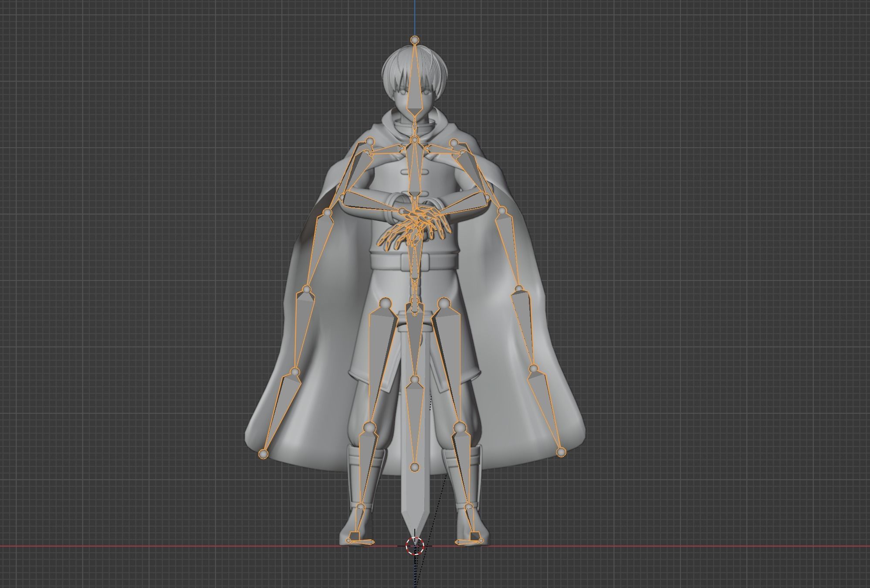Screen dimensions: 870x588
Task: Select the knee joint on the viewer's left
Action: (x=369, y=427)
